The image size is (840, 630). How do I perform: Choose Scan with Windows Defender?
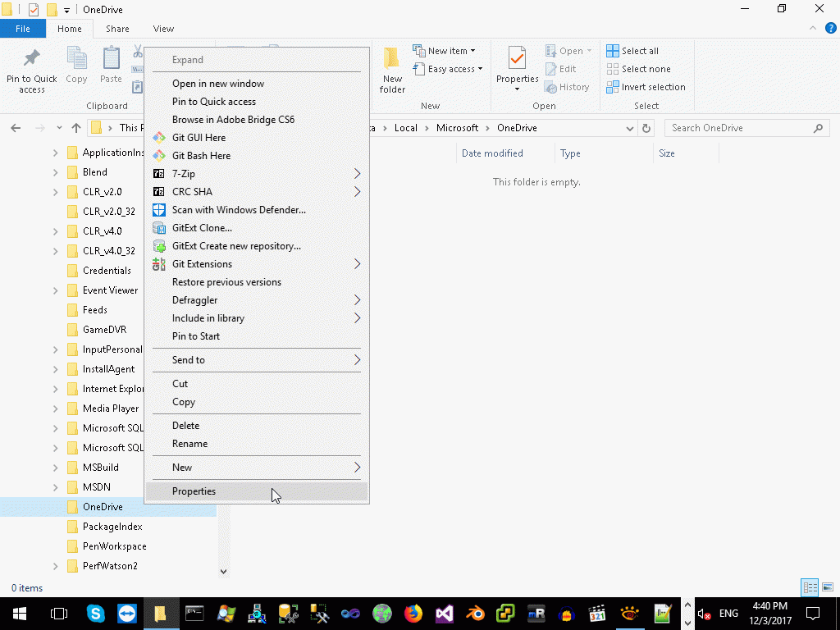click(257, 210)
